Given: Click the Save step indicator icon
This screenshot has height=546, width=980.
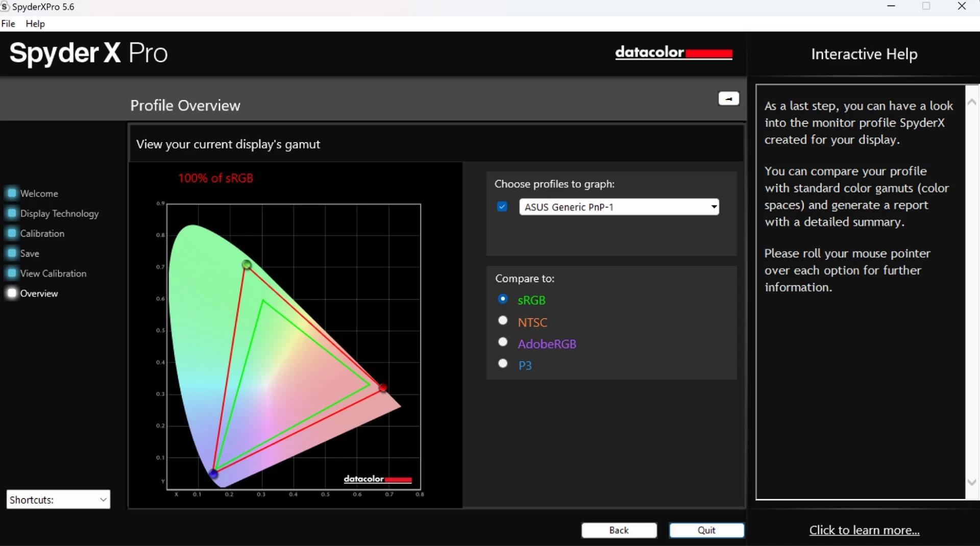Looking at the screenshot, I should tap(12, 253).
